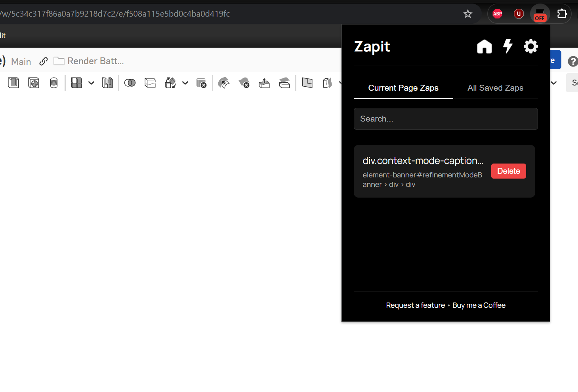578x392 pixels.
Task: Open the browser Extensions puzzle icon
Action: point(562,14)
